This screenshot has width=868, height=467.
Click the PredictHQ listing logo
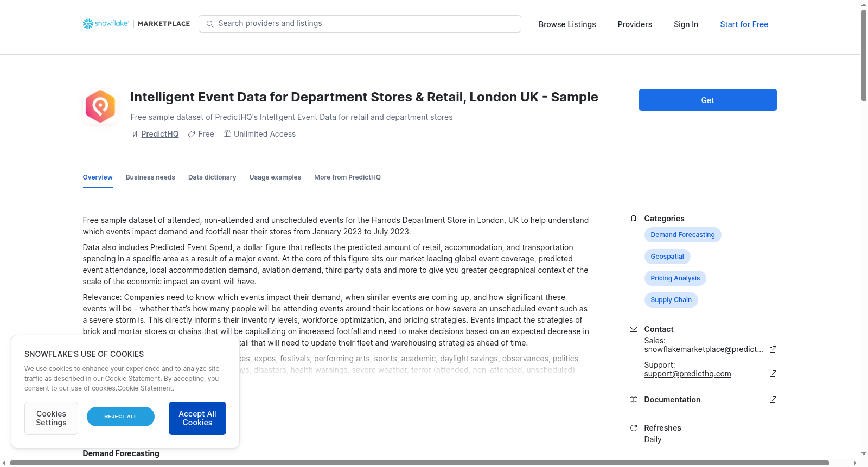(100, 106)
